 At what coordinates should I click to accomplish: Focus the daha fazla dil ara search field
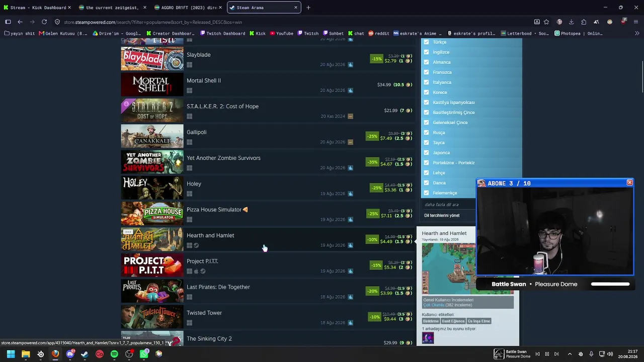click(448, 205)
